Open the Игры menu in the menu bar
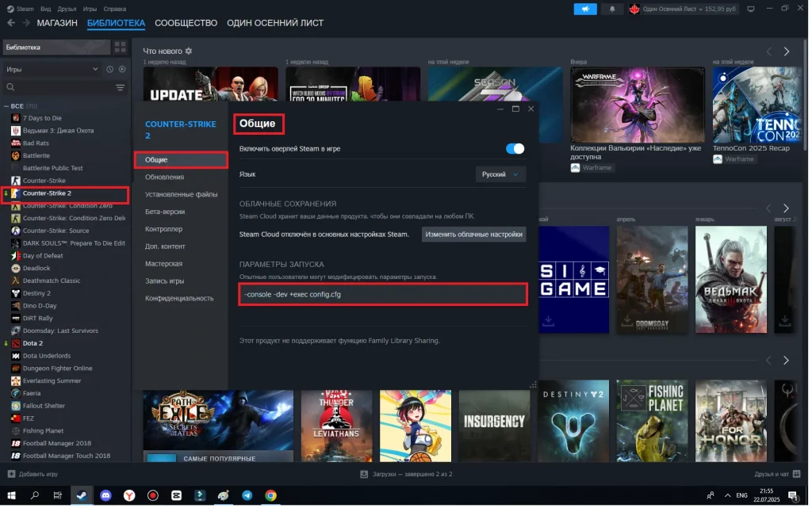This screenshot has height=508, width=812. tap(90, 9)
